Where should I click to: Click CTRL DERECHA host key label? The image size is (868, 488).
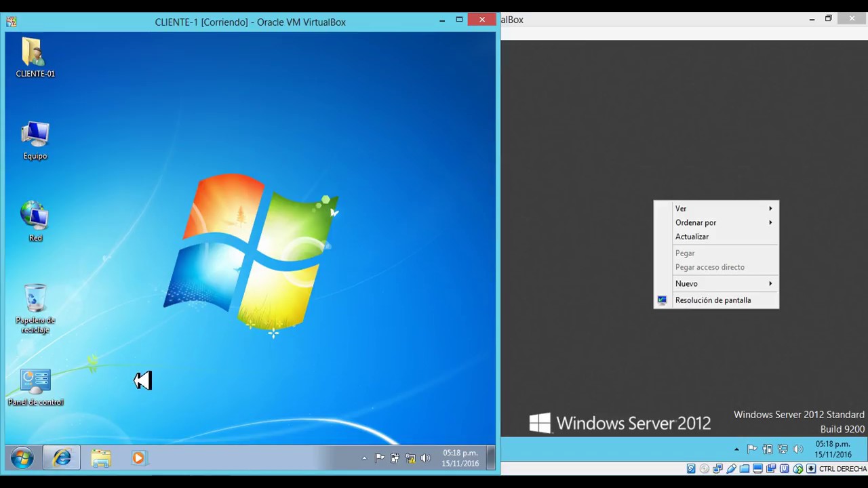click(843, 468)
